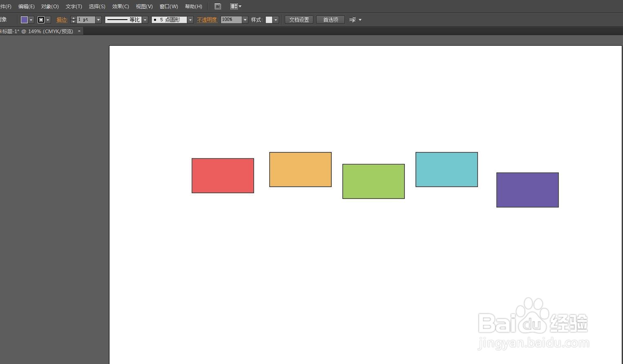Click the 文档设置 button

click(299, 20)
